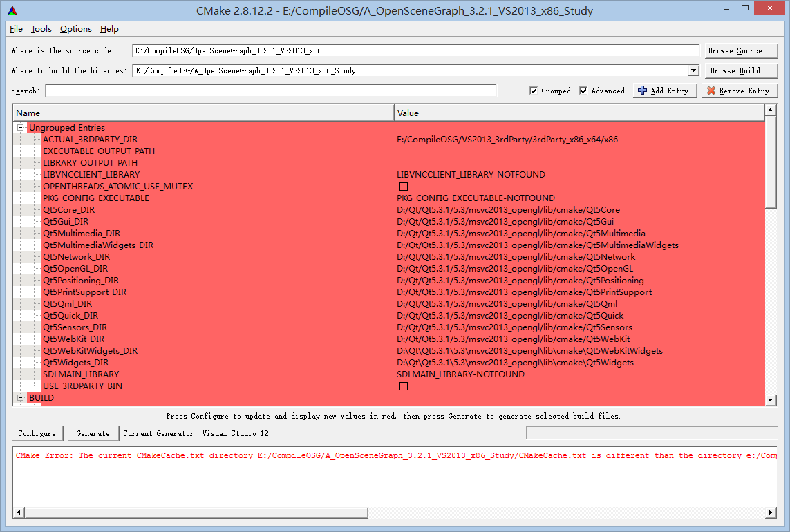Viewport: 790px width, 532px height.
Task: Click the CMake Error message in output
Action: click(x=396, y=455)
